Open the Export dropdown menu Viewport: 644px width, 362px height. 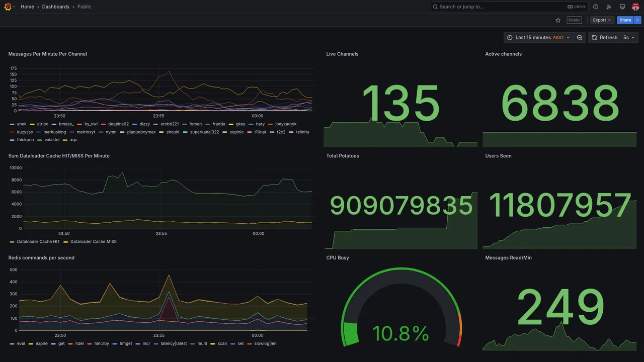coord(602,20)
